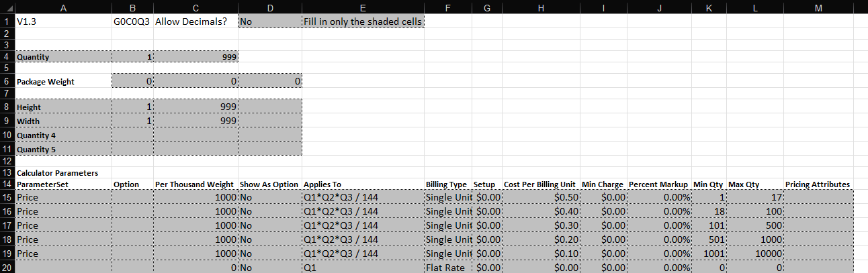Click the Percent Markup header cell
The image size is (868, 273).
[658, 184]
